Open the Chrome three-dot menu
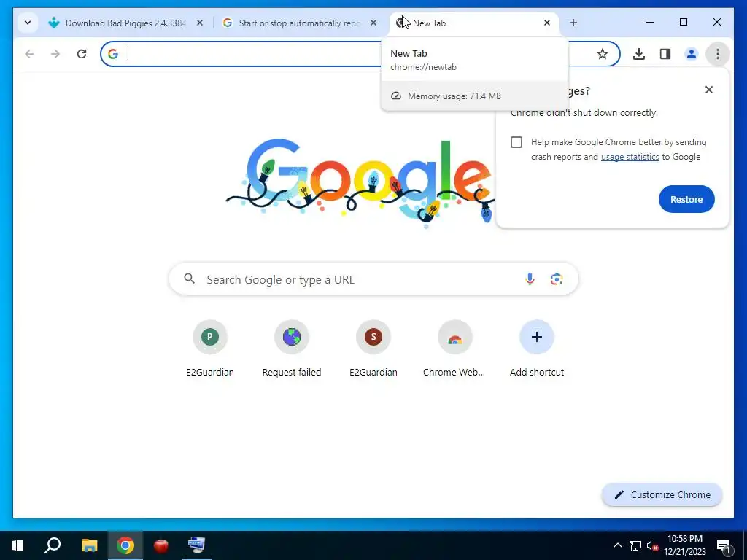The image size is (747, 560). 718,54
